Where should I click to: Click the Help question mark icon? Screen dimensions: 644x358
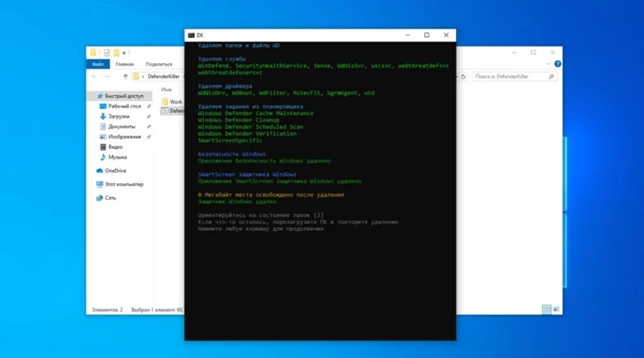pyautogui.click(x=557, y=64)
